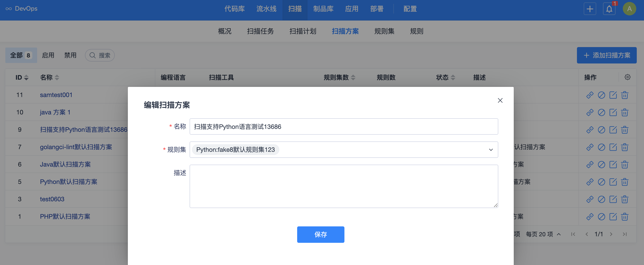The image size is (644, 265).
Task: Open the notification bell
Action: 609,9
